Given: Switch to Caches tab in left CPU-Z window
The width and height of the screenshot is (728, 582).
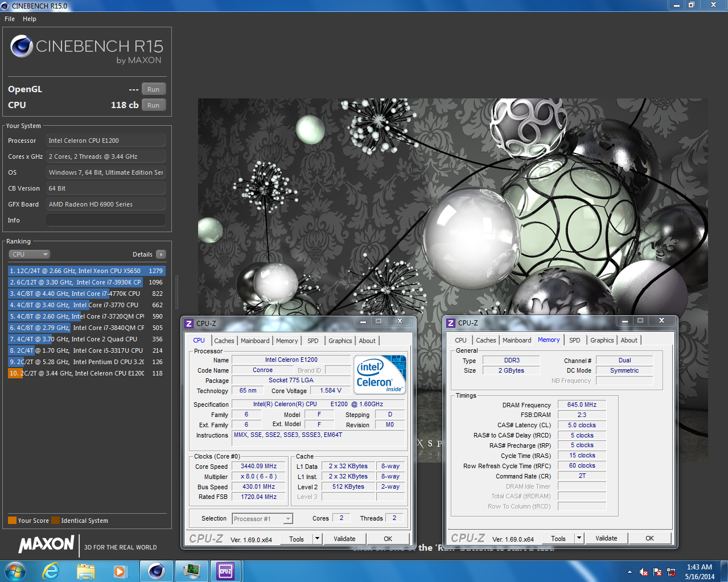Looking at the screenshot, I should click(x=224, y=341).
